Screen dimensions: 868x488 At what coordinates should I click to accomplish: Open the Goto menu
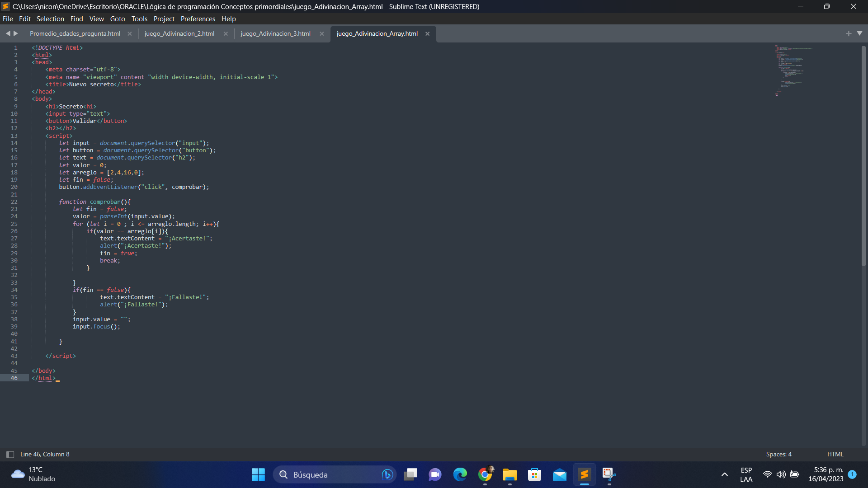[x=118, y=19]
